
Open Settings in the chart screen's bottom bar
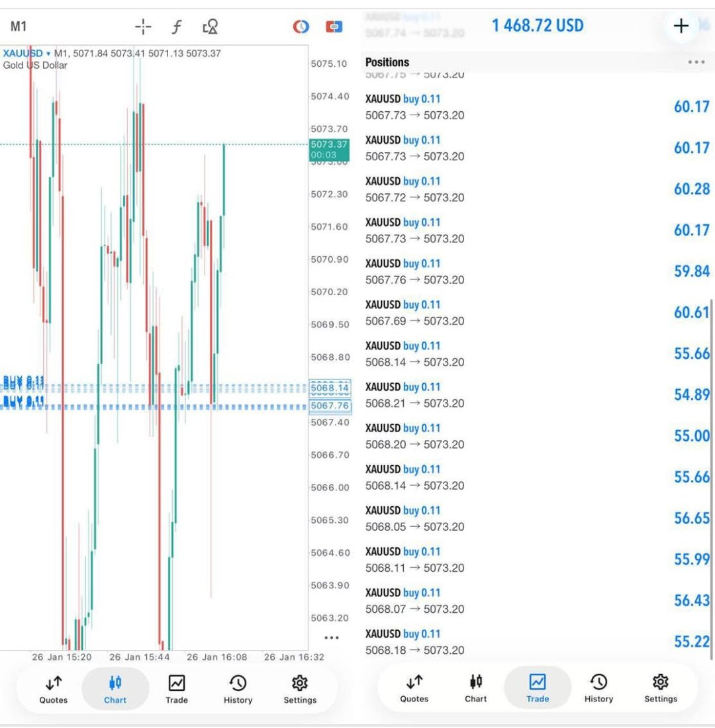click(300, 690)
